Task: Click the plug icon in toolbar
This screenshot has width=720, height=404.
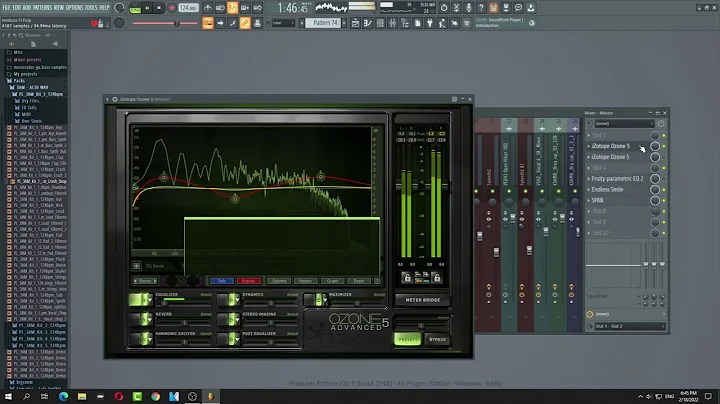Action: pyautogui.click(x=430, y=23)
